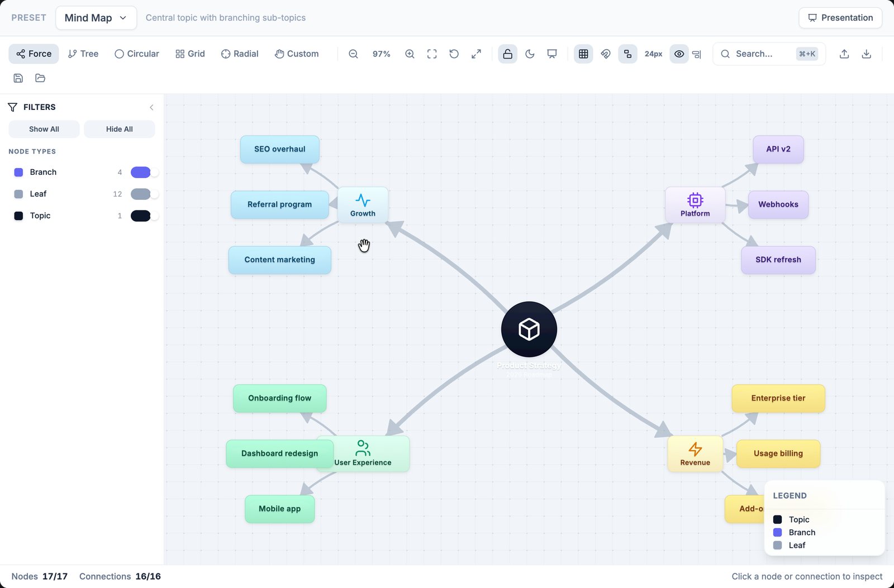Click the Show All button
This screenshot has height=588, width=894.
point(44,129)
